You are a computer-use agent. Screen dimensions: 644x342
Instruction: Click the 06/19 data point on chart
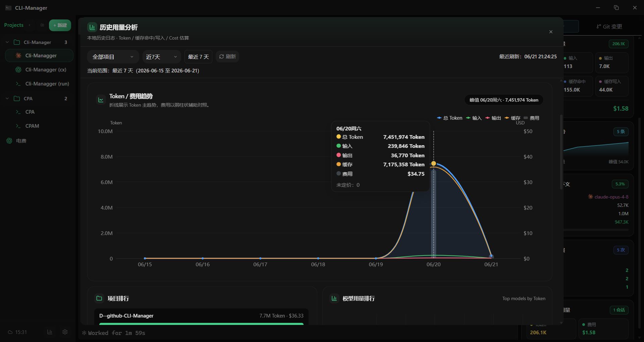click(376, 258)
